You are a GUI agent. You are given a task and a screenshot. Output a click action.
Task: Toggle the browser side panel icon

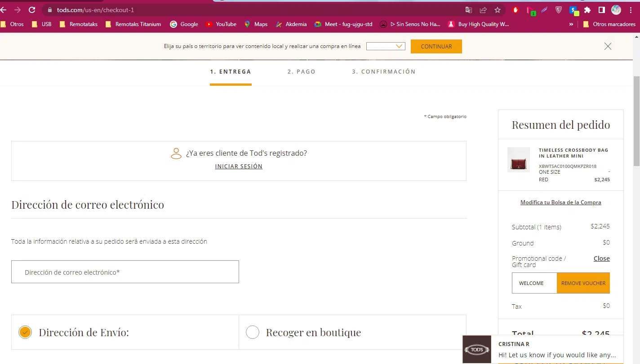[602, 10]
